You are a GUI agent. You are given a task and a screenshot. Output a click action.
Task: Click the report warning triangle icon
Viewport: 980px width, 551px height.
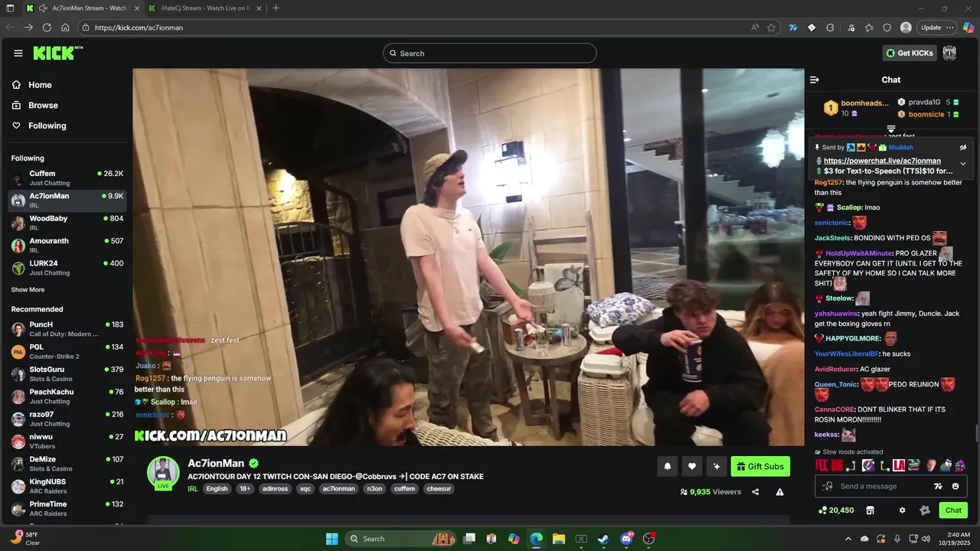click(779, 492)
